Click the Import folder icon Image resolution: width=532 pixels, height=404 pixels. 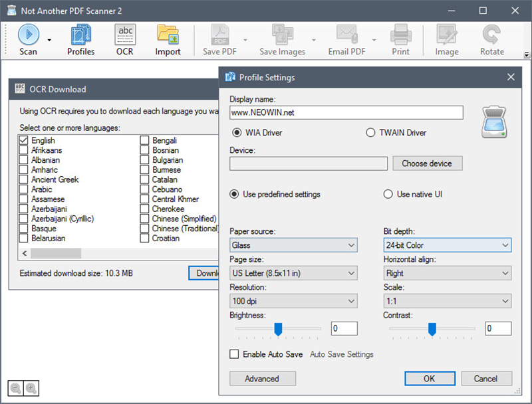pyautogui.click(x=168, y=35)
